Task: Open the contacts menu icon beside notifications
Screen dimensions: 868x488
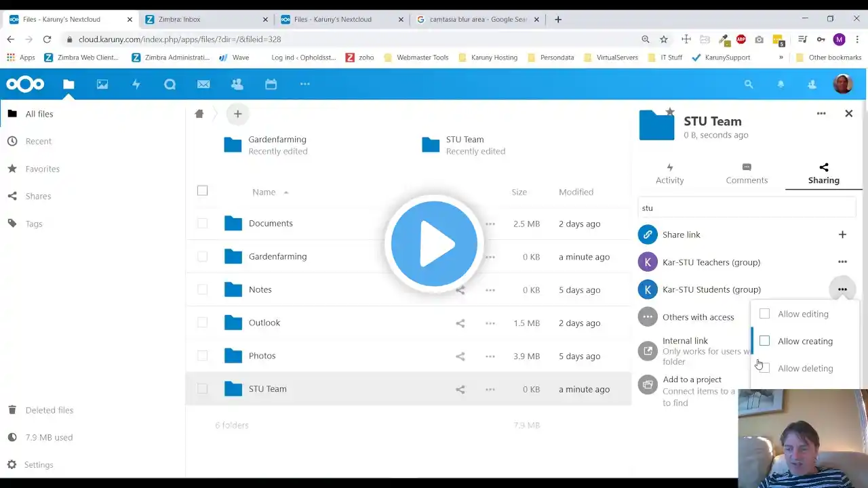Action: tap(812, 84)
